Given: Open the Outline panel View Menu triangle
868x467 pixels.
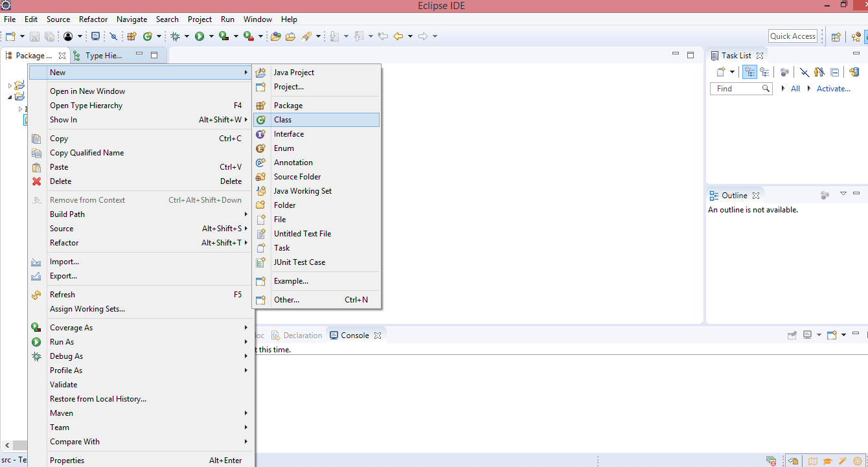Looking at the screenshot, I should [x=843, y=194].
